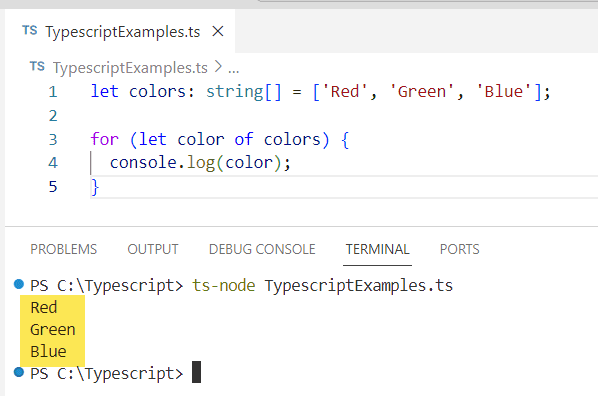Viewport: 598px width, 396px height.
Task: Show the PORTS panel tab
Action: pyautogui.click(x=460, y=249)
